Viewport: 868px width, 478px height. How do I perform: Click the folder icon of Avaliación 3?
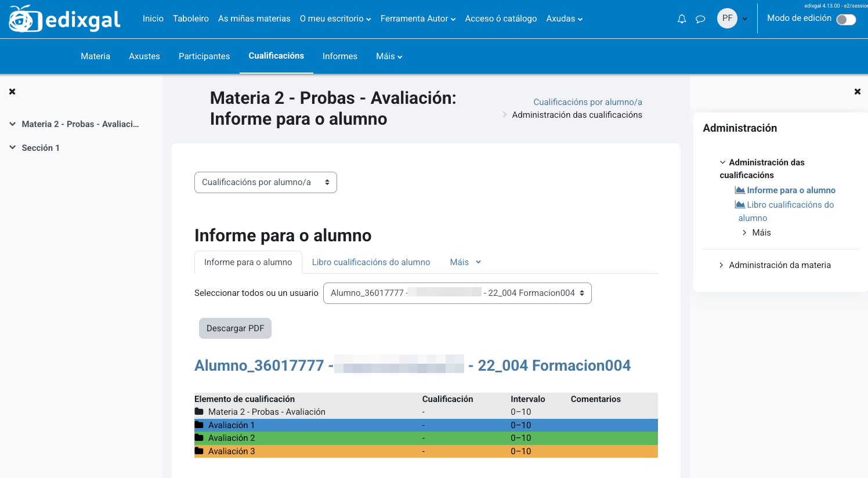(200, 451)
